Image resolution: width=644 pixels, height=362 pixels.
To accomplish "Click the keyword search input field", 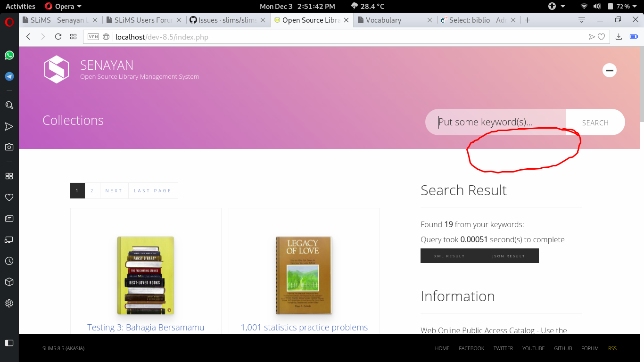I will point(496,122).
